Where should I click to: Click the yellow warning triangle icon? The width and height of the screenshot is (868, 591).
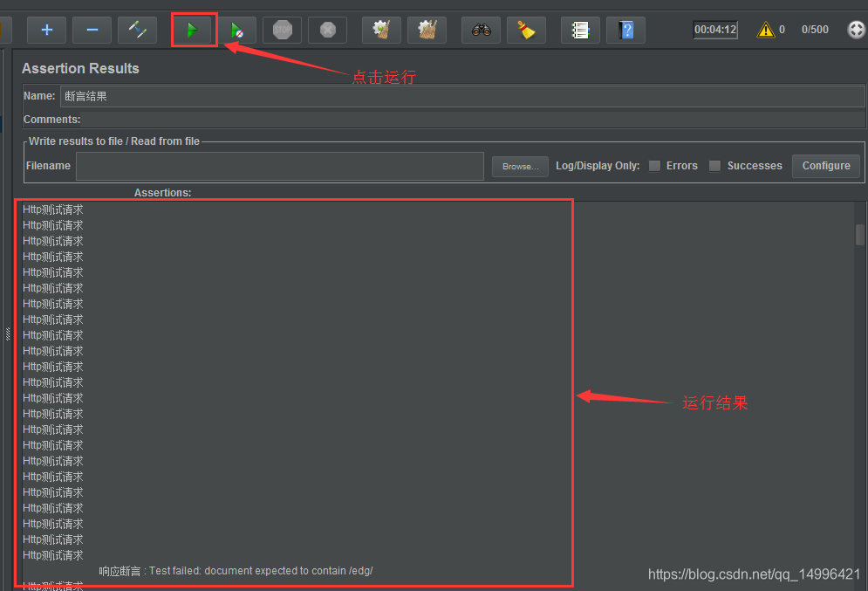click(x=766, y=30)
